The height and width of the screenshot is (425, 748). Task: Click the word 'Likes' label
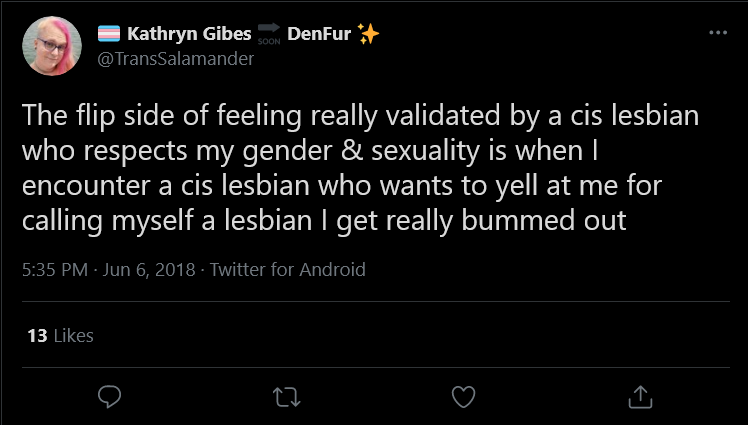coord(73,336)
